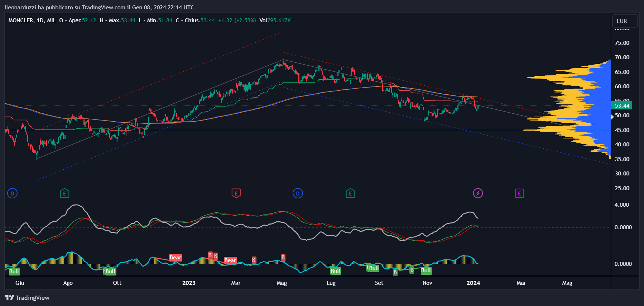
Task: Click the +1.32 (+2.53%) change text
Action: (x=237, y=20)
